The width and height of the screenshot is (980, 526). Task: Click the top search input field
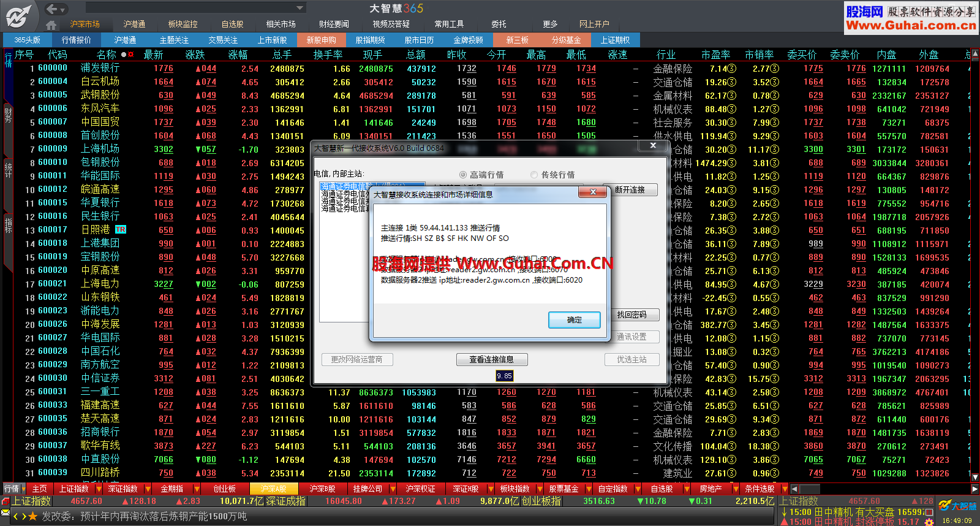point(190,8)
